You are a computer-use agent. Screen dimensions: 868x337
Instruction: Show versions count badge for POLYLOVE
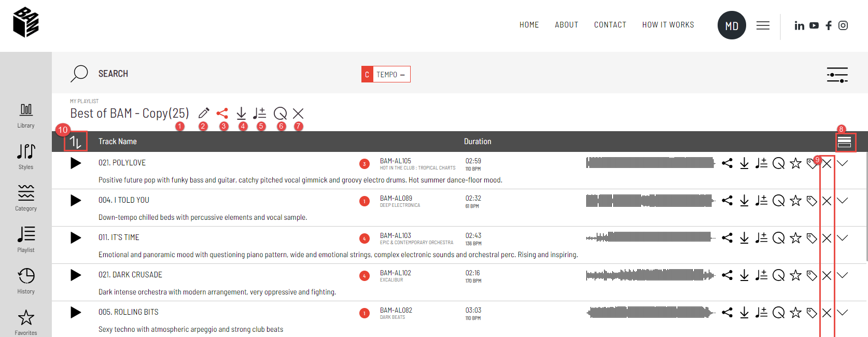365,164
